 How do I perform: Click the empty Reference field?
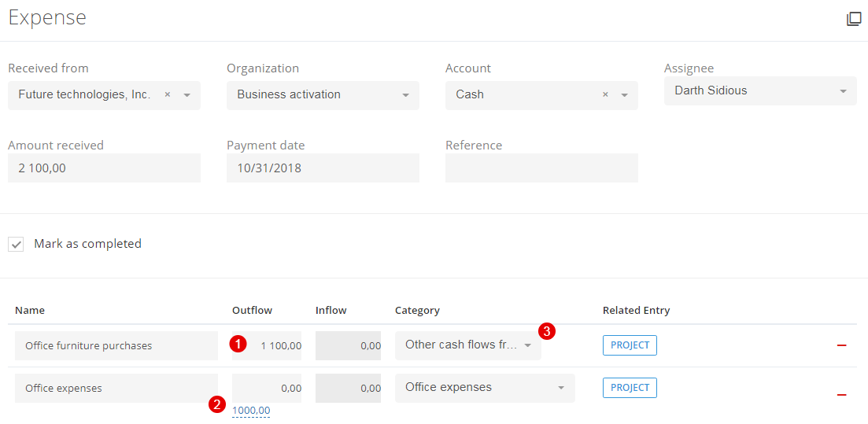[541, 168]
